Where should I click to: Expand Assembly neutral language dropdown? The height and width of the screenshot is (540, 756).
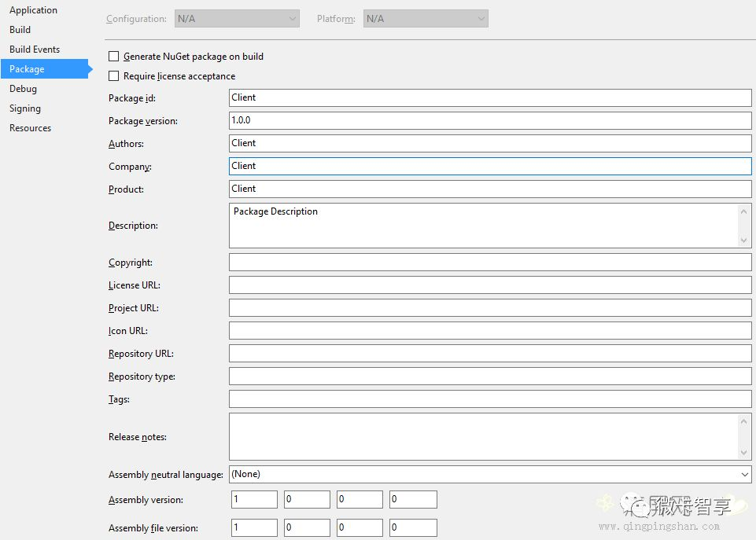click(489, 475)
